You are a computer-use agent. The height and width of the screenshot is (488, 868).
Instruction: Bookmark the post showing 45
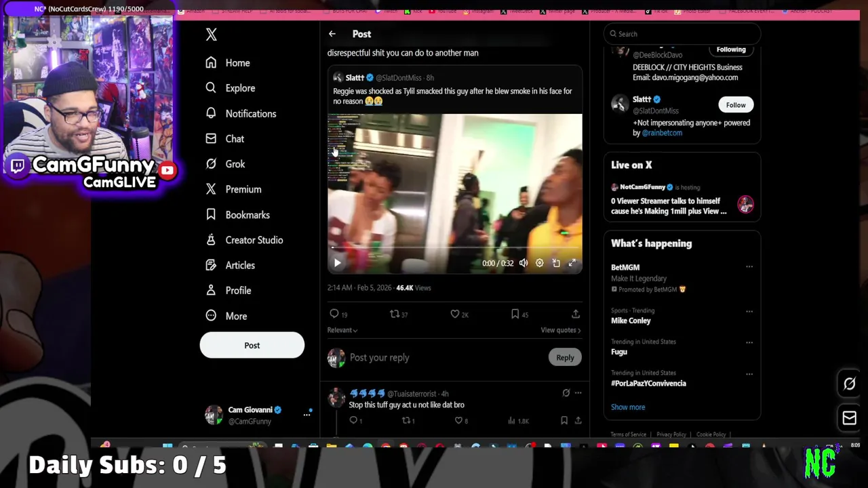[x=515, y=314]
